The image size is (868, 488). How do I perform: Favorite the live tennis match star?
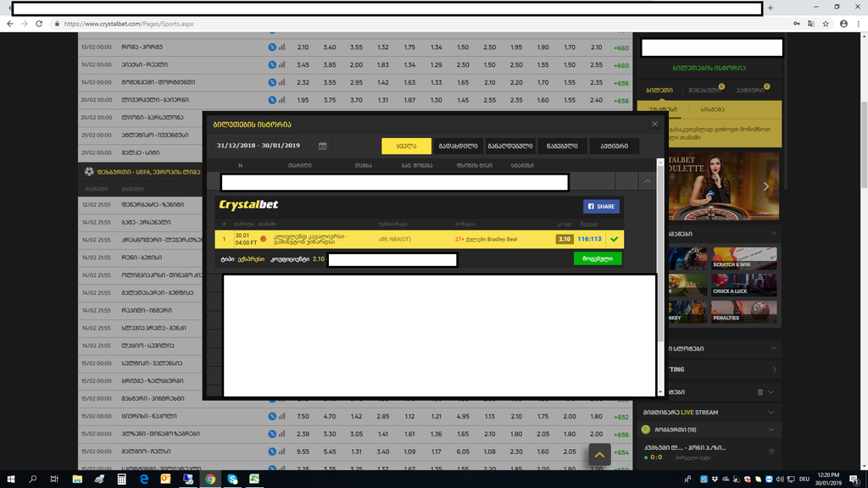coord(771,451)
